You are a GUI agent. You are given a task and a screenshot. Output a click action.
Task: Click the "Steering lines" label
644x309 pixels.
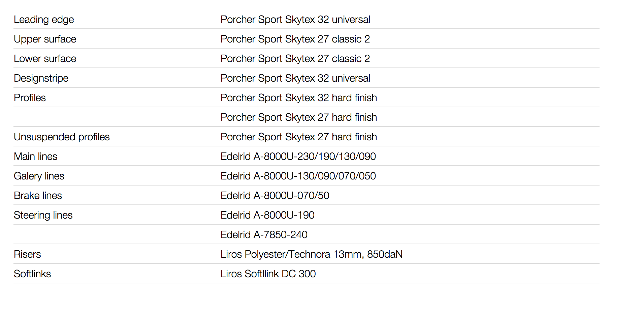click(x=43, y=215)
